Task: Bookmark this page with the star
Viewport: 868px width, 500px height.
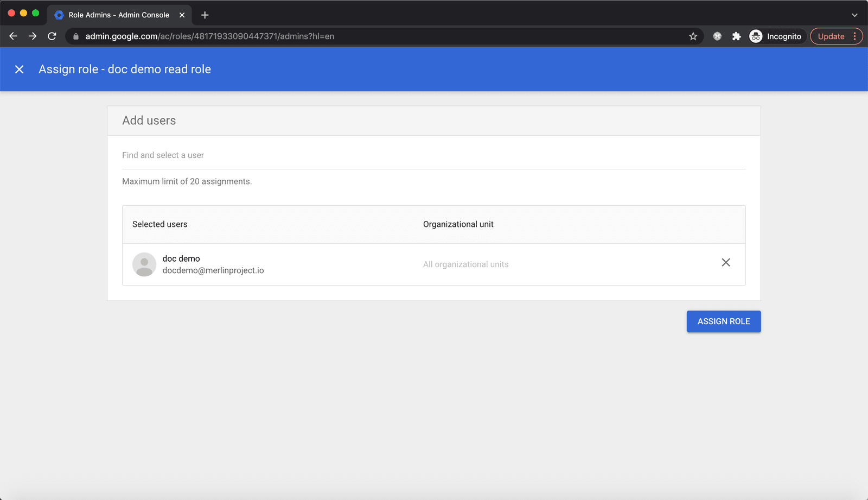Action: 693,36
